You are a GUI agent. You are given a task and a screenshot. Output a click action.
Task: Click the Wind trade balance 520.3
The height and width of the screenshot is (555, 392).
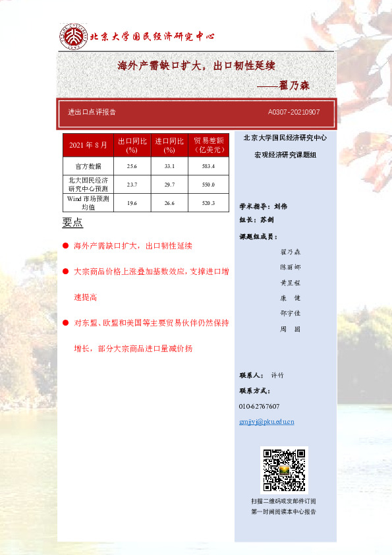point(208,203)
